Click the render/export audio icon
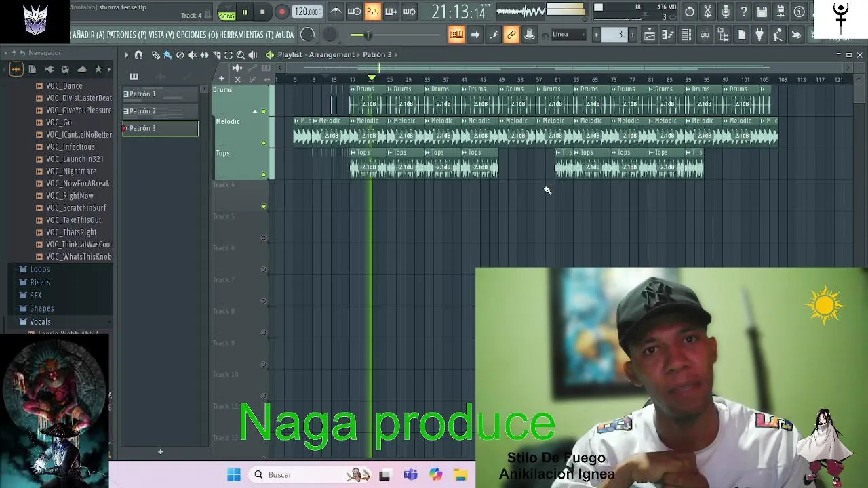The image size is (868, 488). click(x=781, y=12)
